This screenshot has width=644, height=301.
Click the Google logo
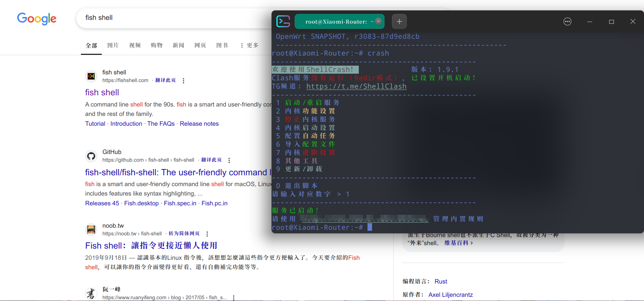click(37, 19)
